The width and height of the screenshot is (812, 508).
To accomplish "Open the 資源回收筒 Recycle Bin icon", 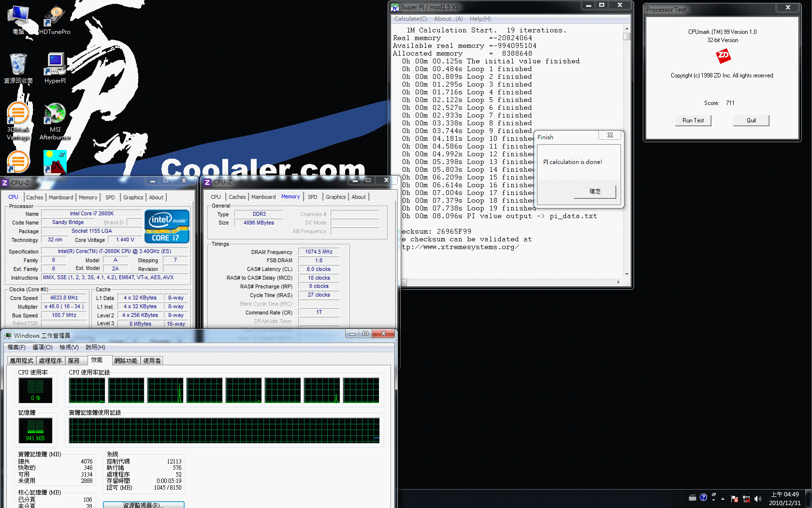I will pos(18,68).
